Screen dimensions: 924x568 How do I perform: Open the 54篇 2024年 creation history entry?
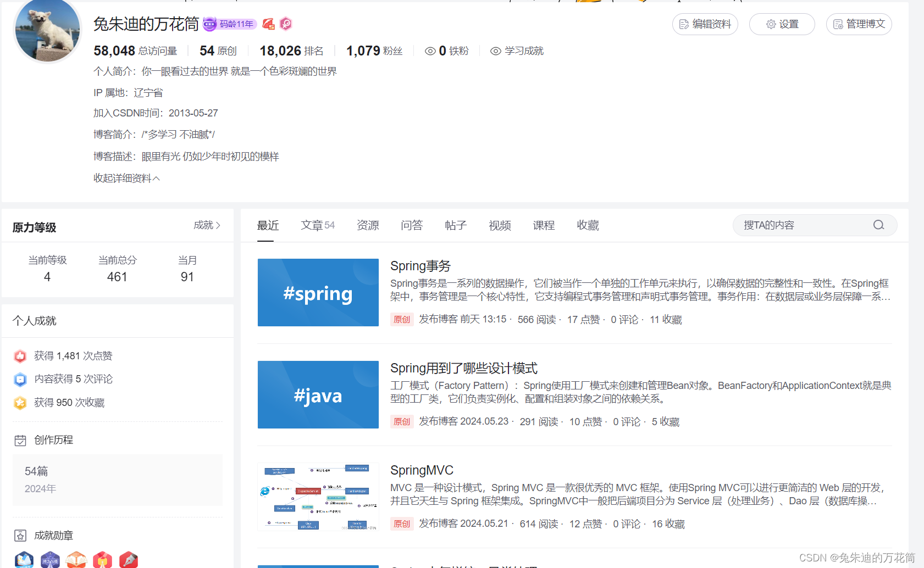[118, 480]
